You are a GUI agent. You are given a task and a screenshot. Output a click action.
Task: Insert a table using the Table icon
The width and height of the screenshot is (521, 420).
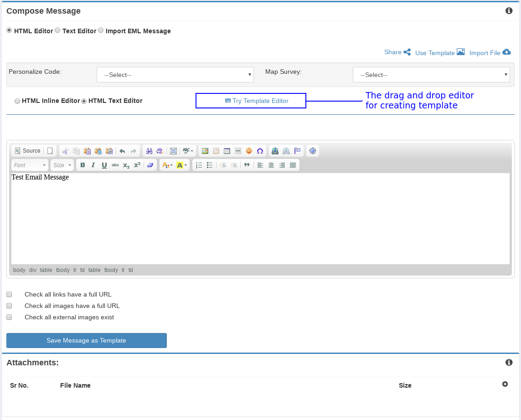click(x=227, y=151)
